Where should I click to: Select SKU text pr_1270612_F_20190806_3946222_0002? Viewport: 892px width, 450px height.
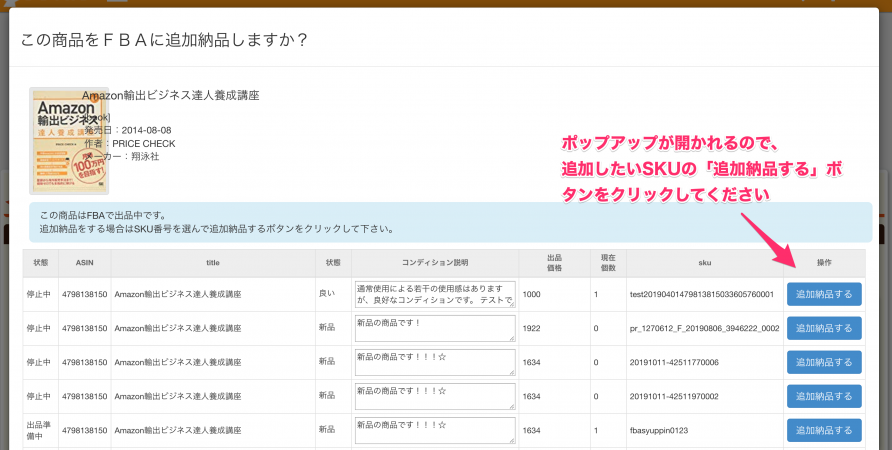pos(704,329)
